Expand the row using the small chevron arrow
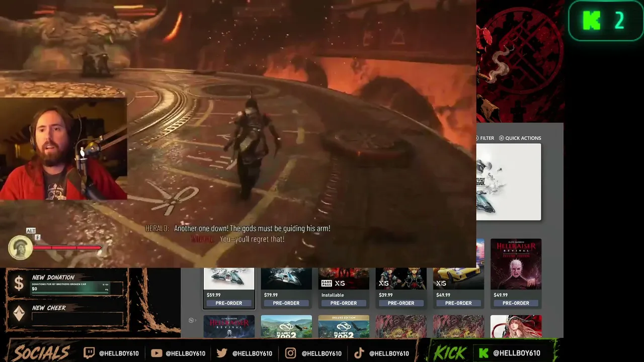644x362 pixels. (196, 320)
